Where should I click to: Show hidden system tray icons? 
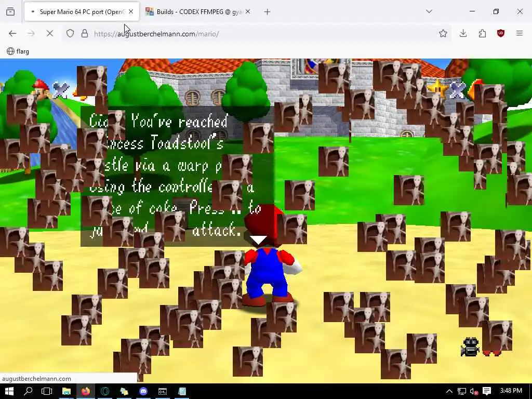[449, 391]
